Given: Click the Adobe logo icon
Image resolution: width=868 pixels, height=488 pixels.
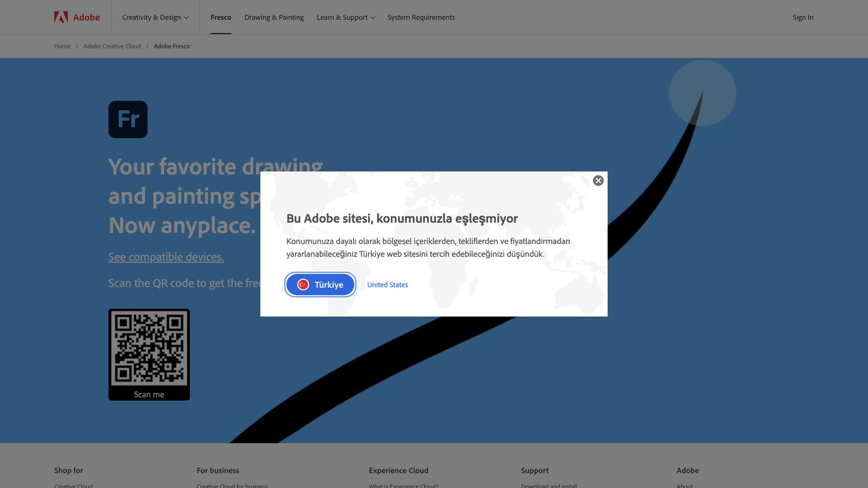Looking at the screenshot, I should pyautogui.click(x=61, y=17).
